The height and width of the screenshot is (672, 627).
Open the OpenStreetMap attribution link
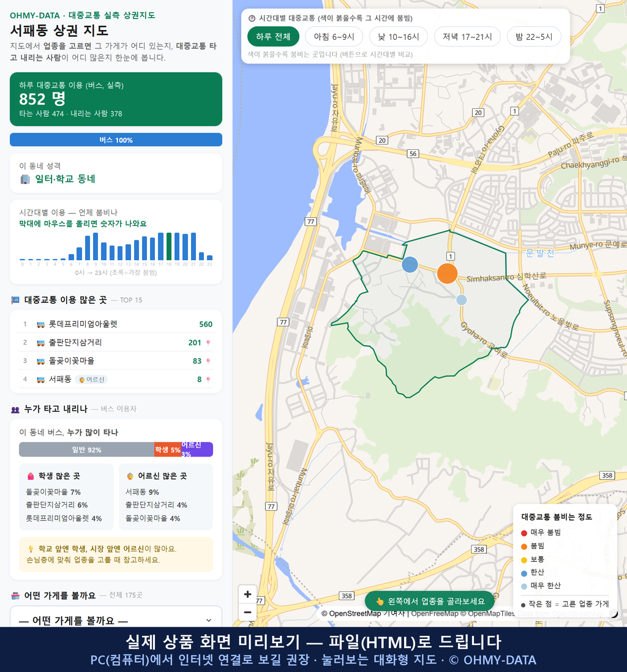click(x=351, y=614)
